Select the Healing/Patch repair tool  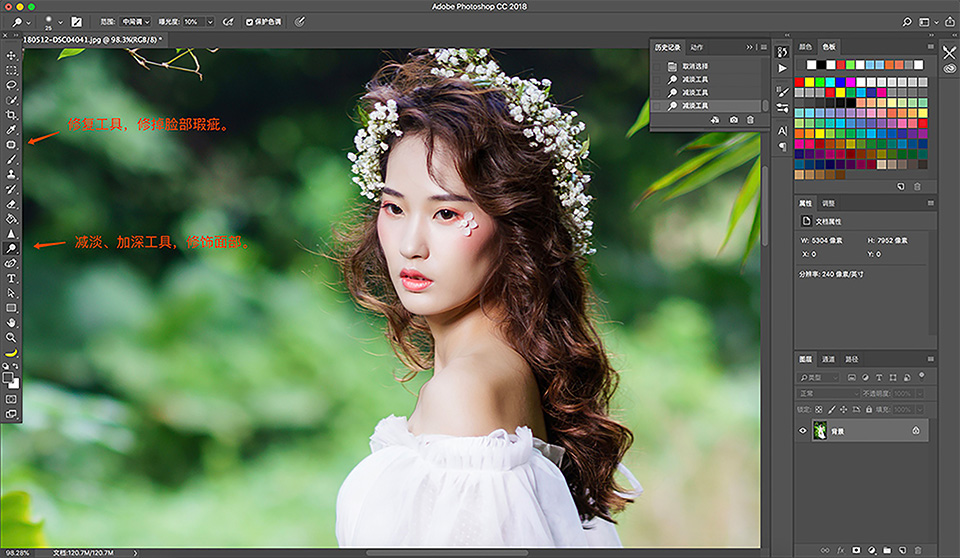(11, 145)
